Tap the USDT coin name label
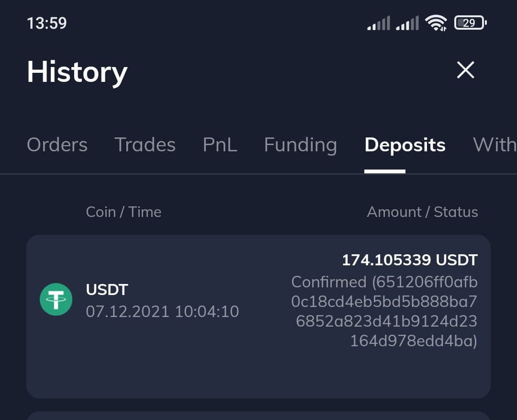517x420 pixels. pyautogui.click(x=107, y=290)
